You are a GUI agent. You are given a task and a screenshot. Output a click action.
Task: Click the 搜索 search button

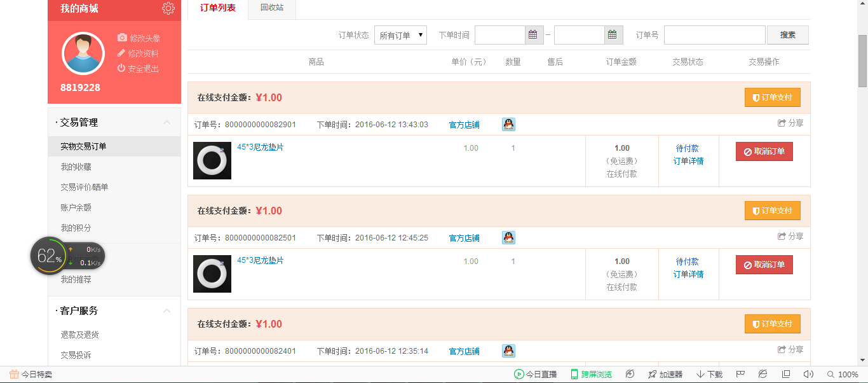point(788,35)
